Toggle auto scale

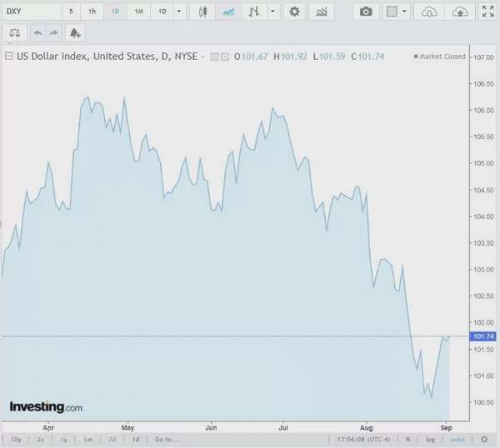pos(457,440)
